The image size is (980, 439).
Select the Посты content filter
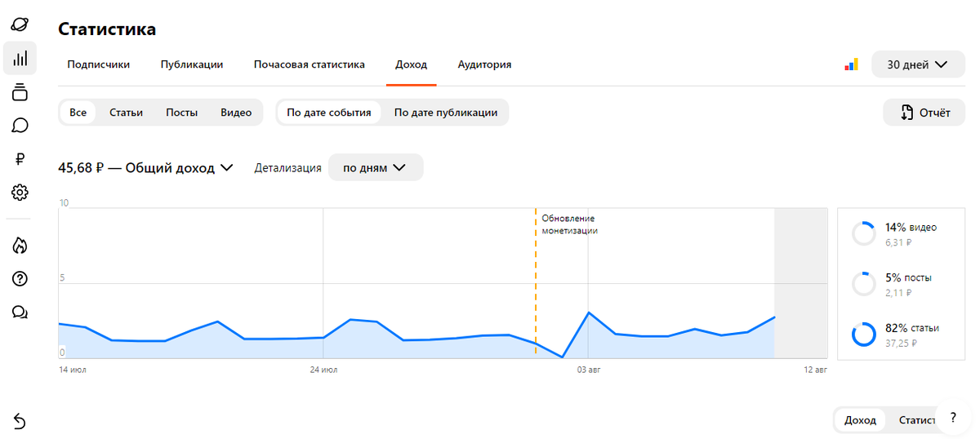point(181,113)
